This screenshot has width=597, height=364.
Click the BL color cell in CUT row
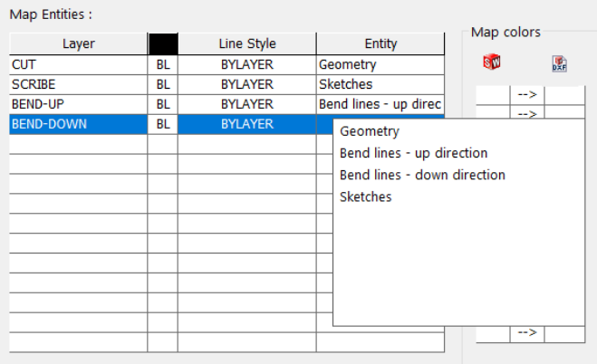tap(163, 65)
